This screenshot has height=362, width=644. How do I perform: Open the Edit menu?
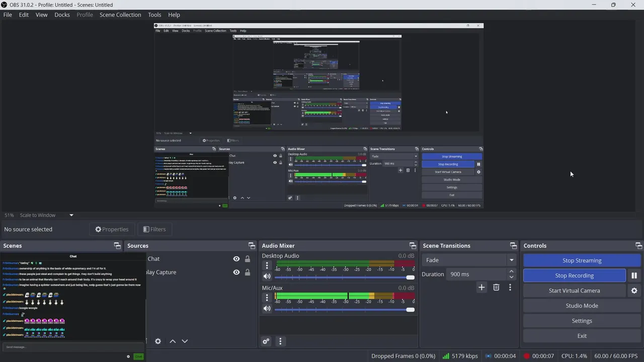(24, 15)
